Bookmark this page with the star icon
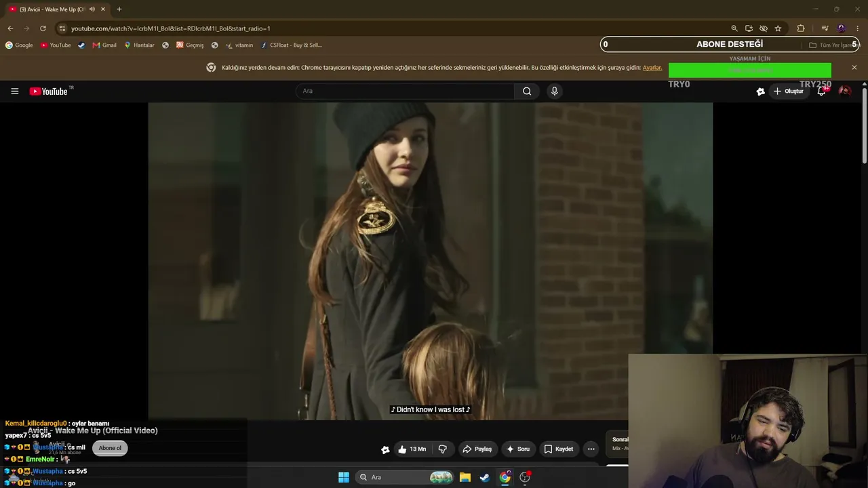 click(x=778, y=28)
